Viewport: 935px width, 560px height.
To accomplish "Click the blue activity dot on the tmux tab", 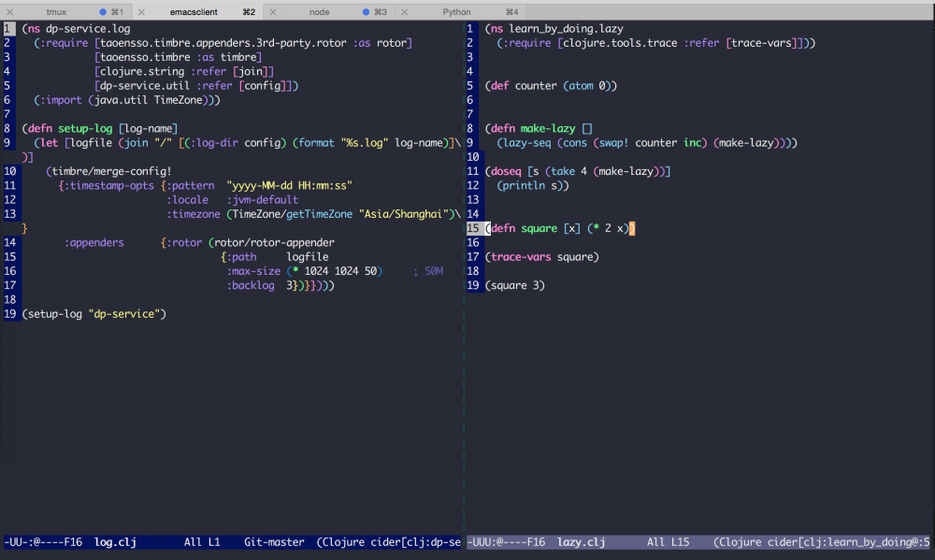I will (103, 12).
